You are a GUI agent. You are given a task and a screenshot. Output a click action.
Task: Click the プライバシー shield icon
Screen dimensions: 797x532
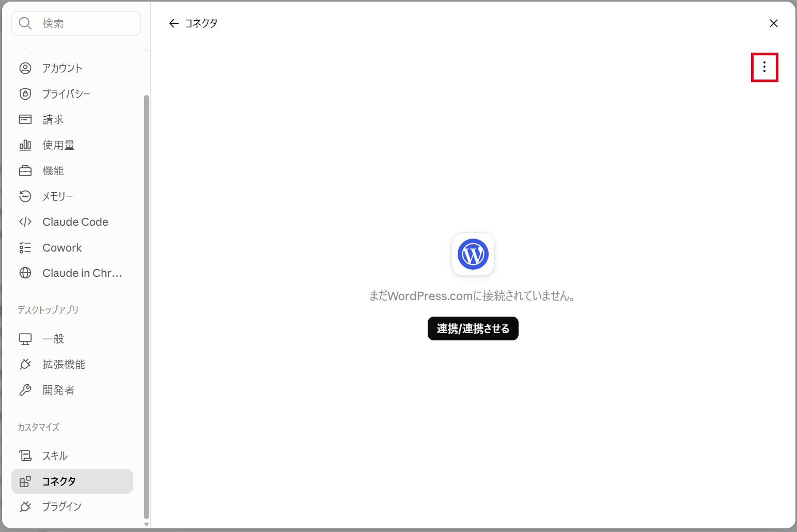pyautogui.click(x=25, y=94)
